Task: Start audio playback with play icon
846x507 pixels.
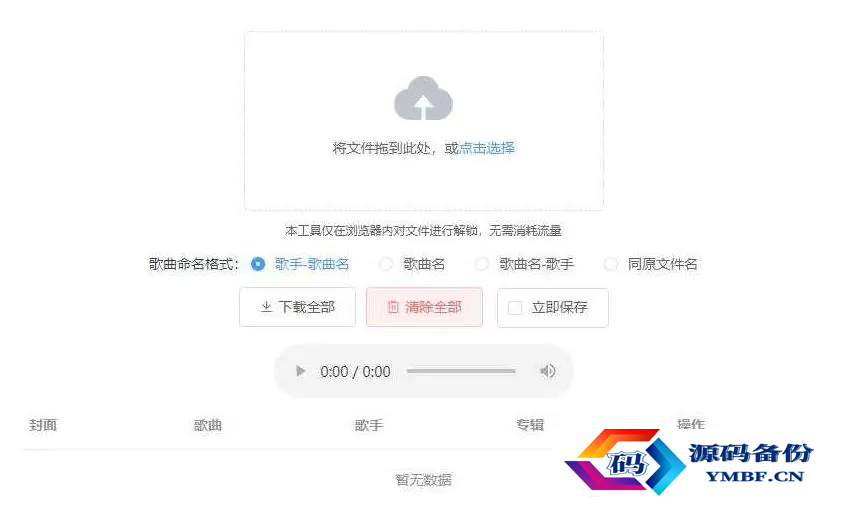Action: pos(301,371)
